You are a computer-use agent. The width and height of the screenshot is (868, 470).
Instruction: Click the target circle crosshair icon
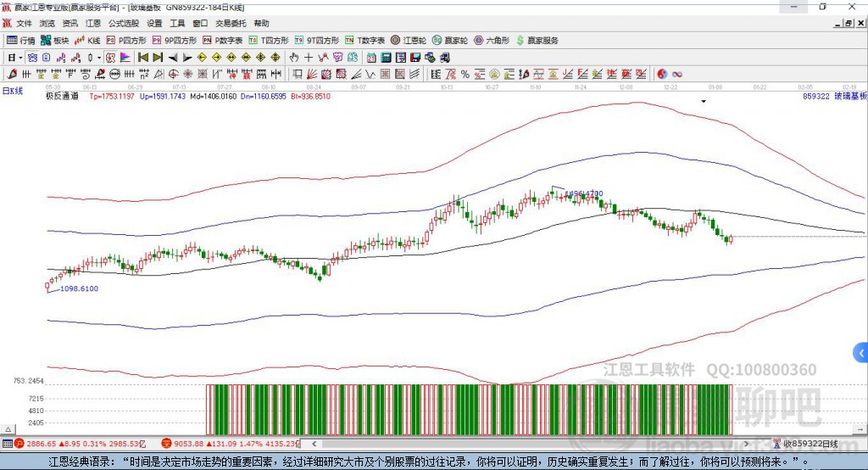coord(173,74)
